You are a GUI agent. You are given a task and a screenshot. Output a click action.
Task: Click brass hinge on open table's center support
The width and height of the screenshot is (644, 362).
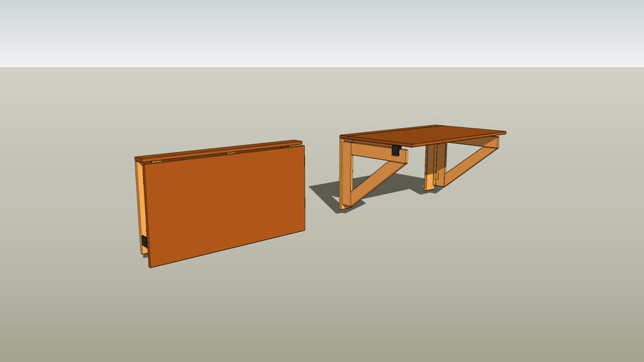pyautogui.click(x=436, y=176)
